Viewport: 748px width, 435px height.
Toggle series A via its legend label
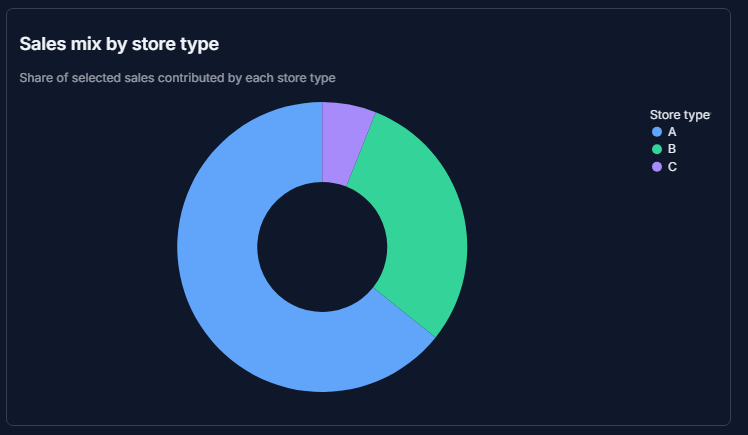pos(672,132)
